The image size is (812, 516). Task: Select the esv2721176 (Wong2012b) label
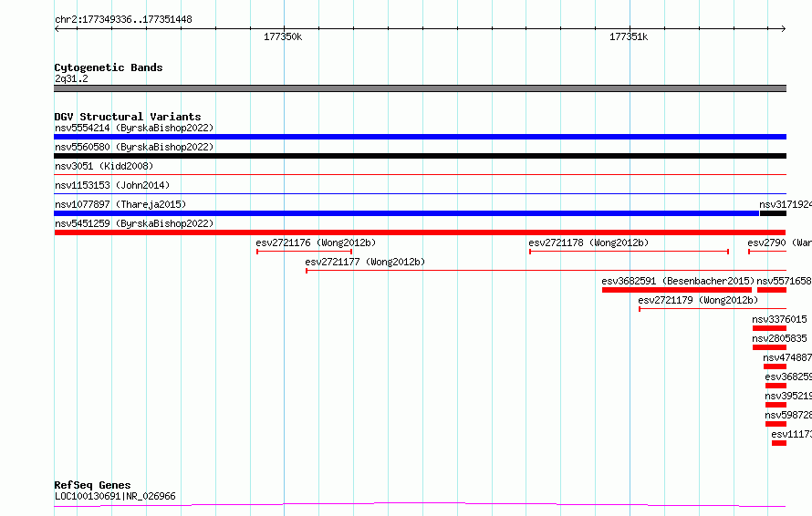pyautogui.click(x=316, y=243)
